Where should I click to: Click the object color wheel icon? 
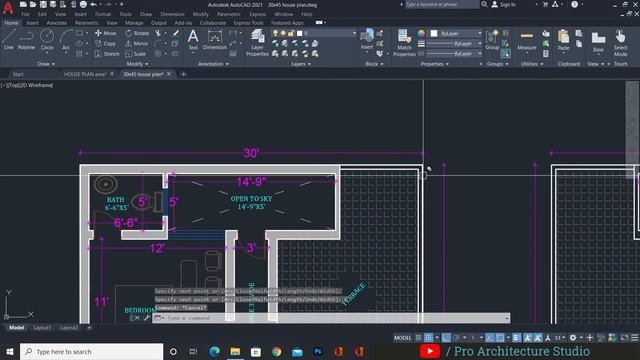pyautogui.click(x=422, y=33)
